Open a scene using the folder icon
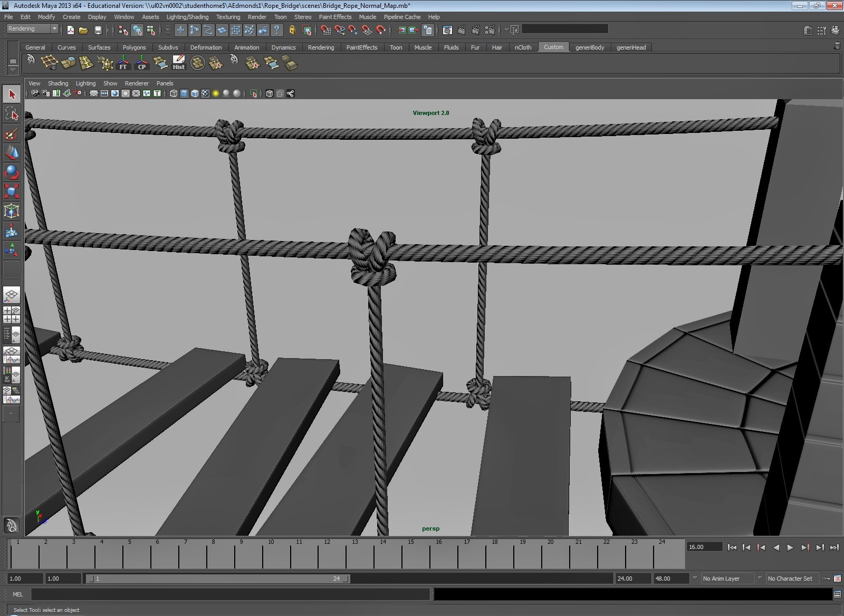The width and height of the screenshot is (844, 616). pos(83,30)
